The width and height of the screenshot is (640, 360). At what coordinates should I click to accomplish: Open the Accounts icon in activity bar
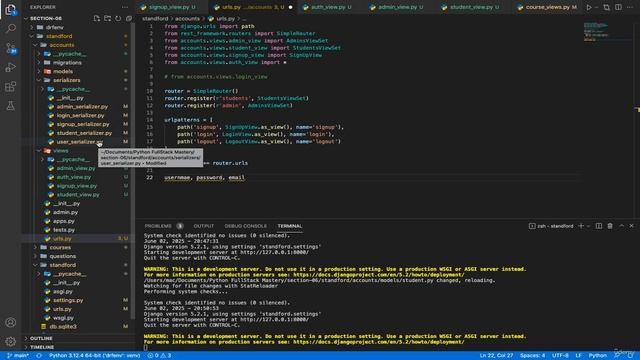[x=11, y=322]
